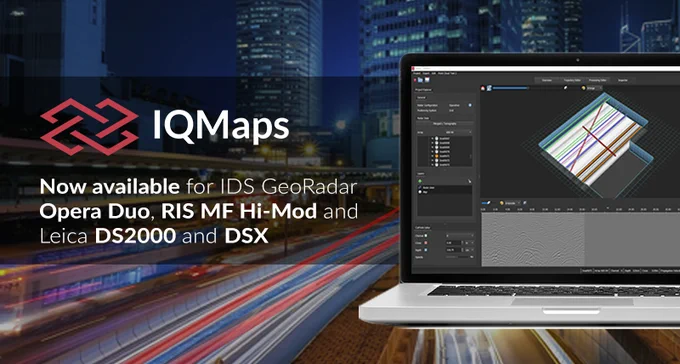Click the Depth value input field
This screenshot has width=680, height=364.
(x=453, y=250)
